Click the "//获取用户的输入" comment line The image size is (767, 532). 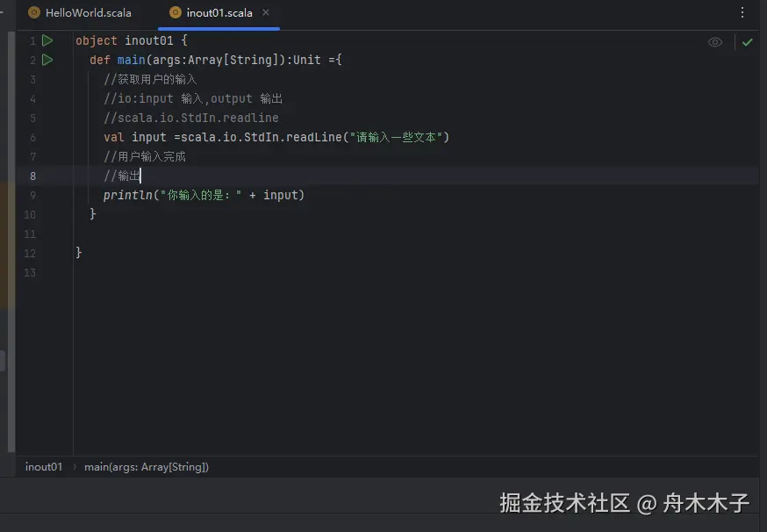[x=151, y=79]
